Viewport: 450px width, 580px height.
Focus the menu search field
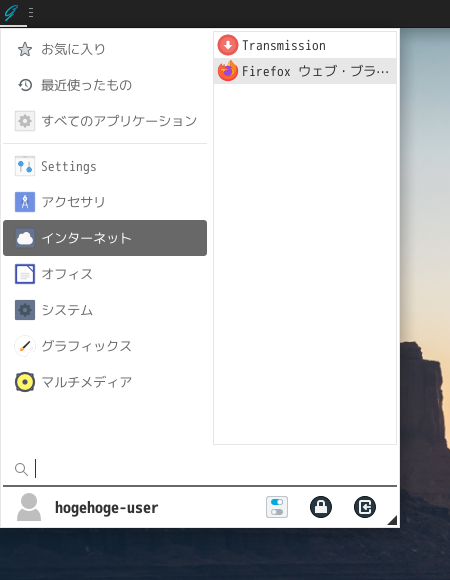click(200, 468)
